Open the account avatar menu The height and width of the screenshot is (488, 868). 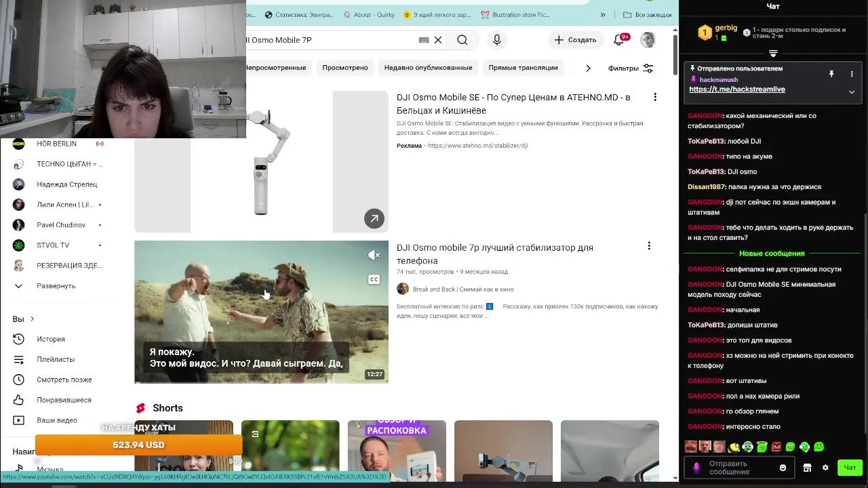coord(648,40)
